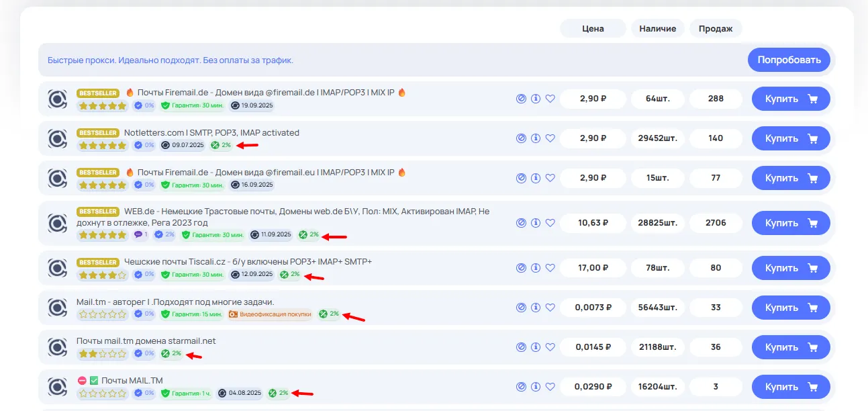868x411 pixels.
Task: Favorite the Почты MAIL.TM listing with heart
Action: [x=550, y=387]
